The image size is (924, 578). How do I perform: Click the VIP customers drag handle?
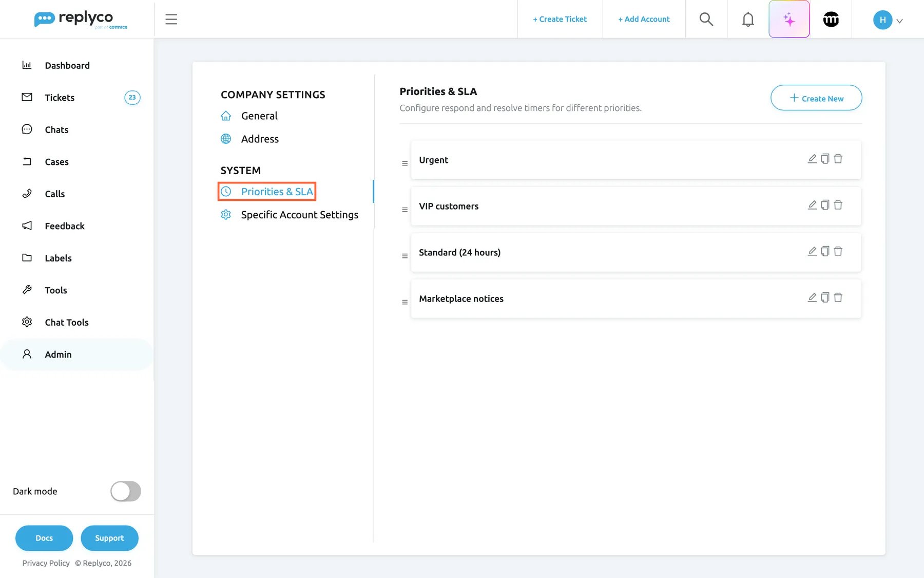click(405, 210)
